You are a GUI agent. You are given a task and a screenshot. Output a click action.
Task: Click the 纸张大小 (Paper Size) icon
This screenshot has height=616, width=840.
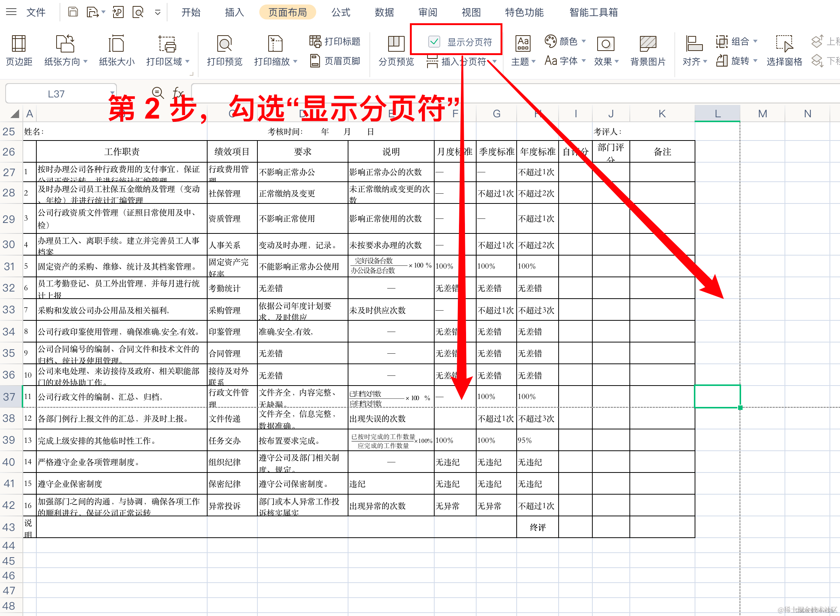(x=116, y=50)
